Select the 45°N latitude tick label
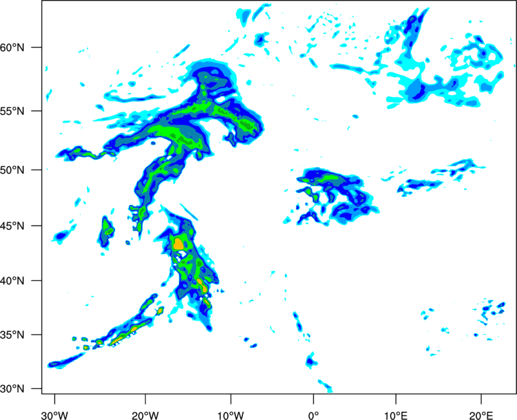This screenshot has width=517, height=420. tap(12, 226)
